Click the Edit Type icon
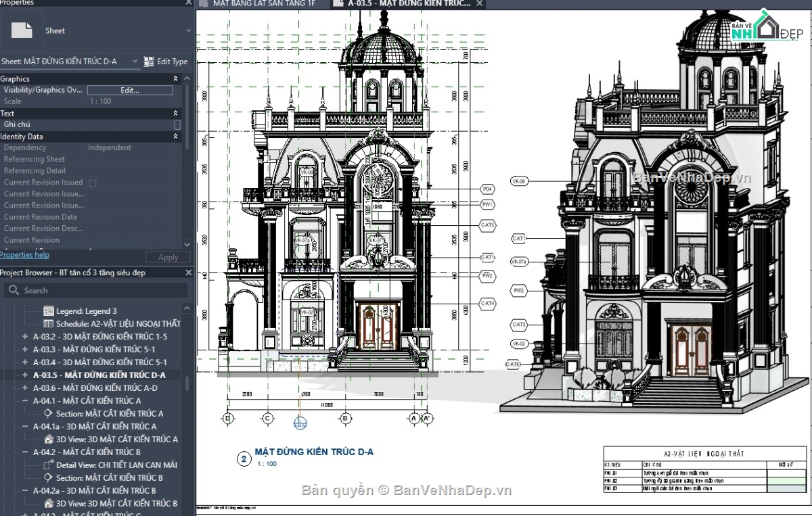Viewport: 812px width, 516px height. coord(149,62)
